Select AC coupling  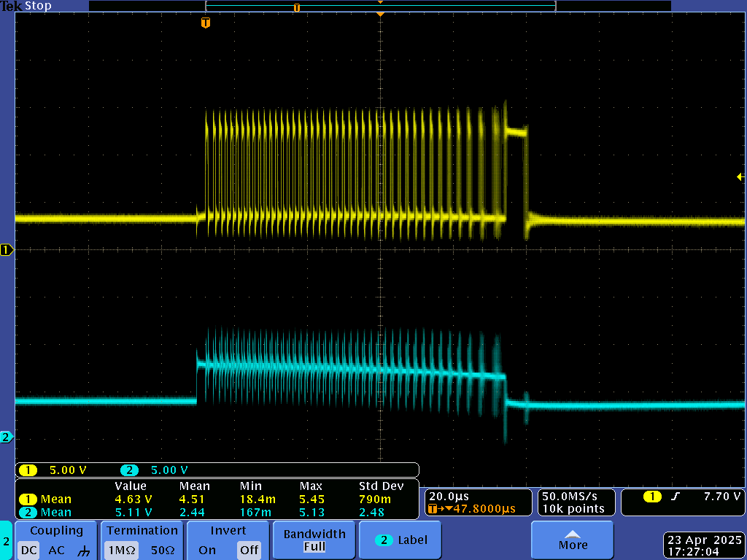click(56, 551)
